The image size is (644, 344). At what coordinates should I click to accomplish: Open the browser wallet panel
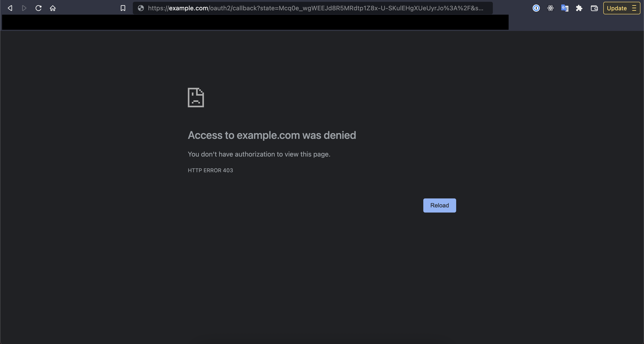(x=594, y=8)
